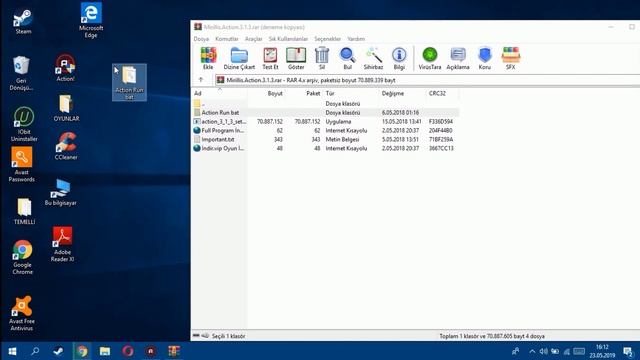Click the Göster (View) toolbar icon
640x360 pixels.
[296, 58]
